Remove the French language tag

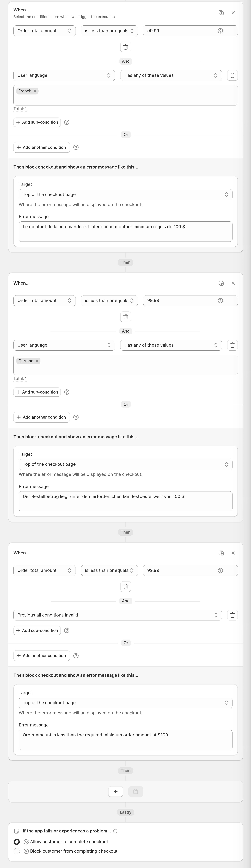click(x=35, y=91)
